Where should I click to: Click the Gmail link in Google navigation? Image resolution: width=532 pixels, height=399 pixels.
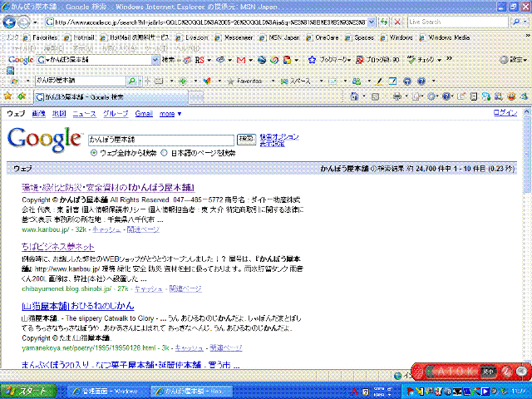[144, 114]
